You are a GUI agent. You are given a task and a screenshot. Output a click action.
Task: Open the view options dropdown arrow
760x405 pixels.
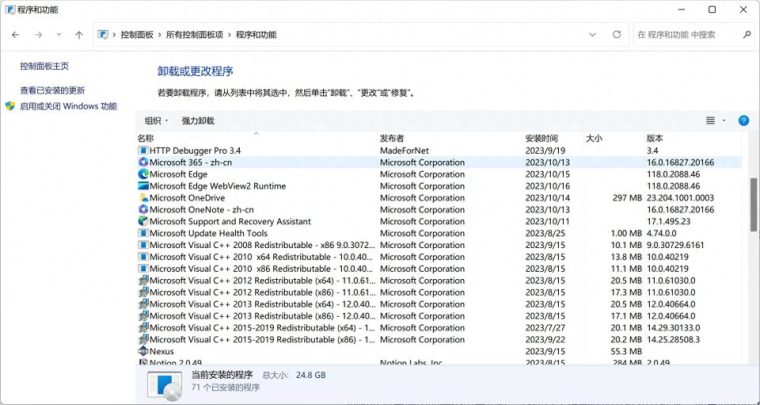[724, 121]
